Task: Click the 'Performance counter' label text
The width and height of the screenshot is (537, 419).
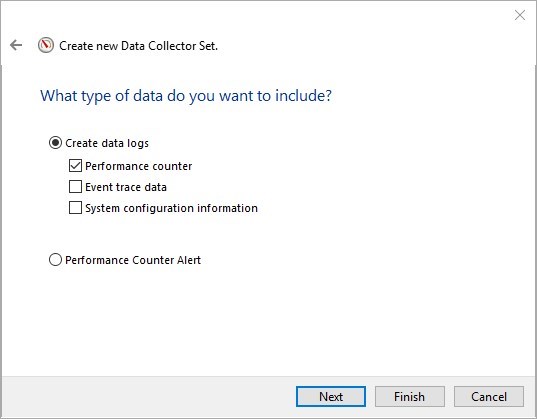Action: click(138, 166)
